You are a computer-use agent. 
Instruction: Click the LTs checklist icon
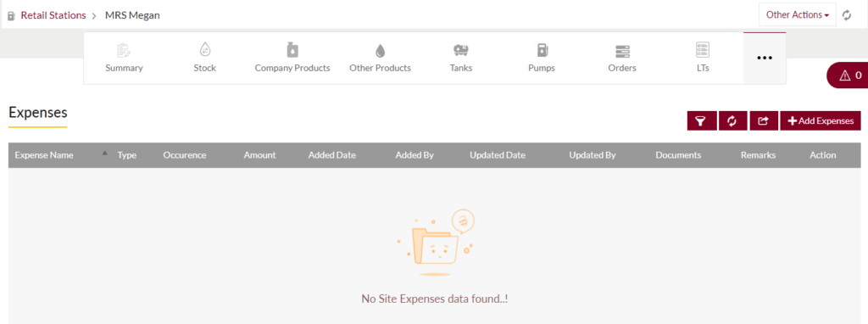pos(703,50)
